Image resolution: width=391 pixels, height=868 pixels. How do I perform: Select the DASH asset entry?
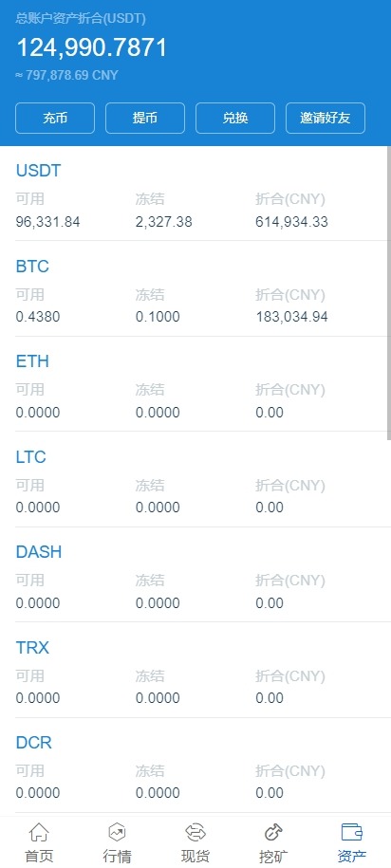click(x=195, y=575)
